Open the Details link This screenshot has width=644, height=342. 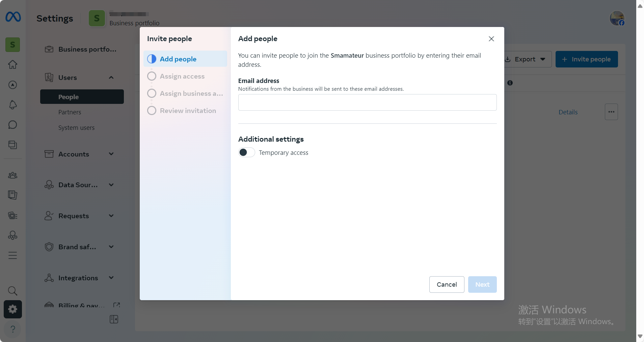tap(568, 112)
